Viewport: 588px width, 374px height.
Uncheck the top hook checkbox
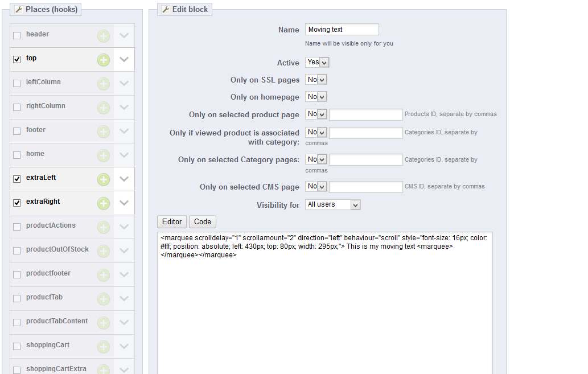click(x=17, y=59)
